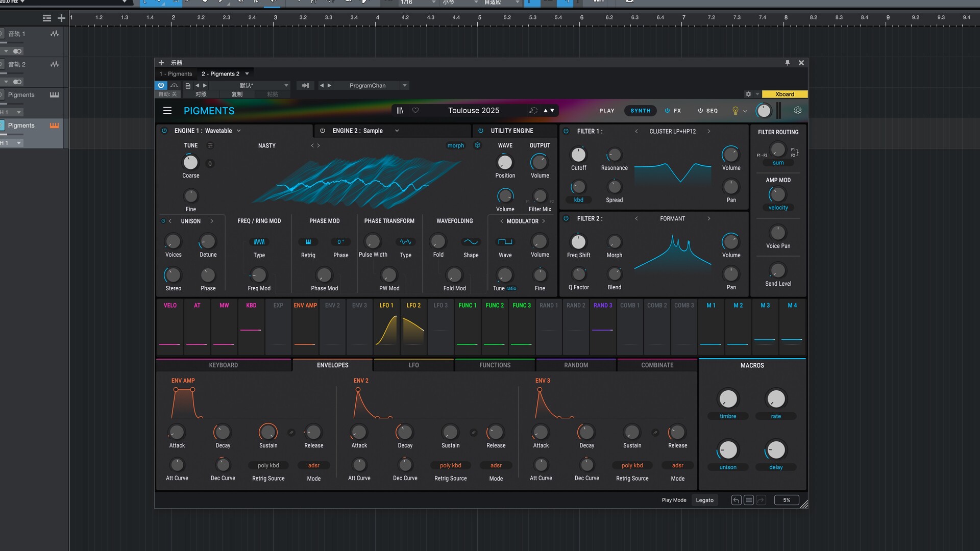Click the sound design tips lightbulb

[736, 111]
